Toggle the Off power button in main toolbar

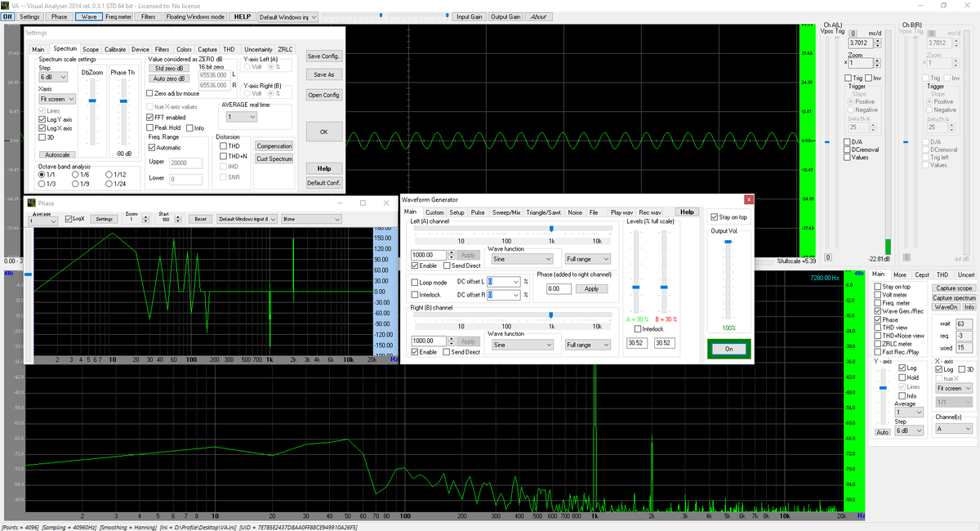pyautogui.click(x=7, y=16)
